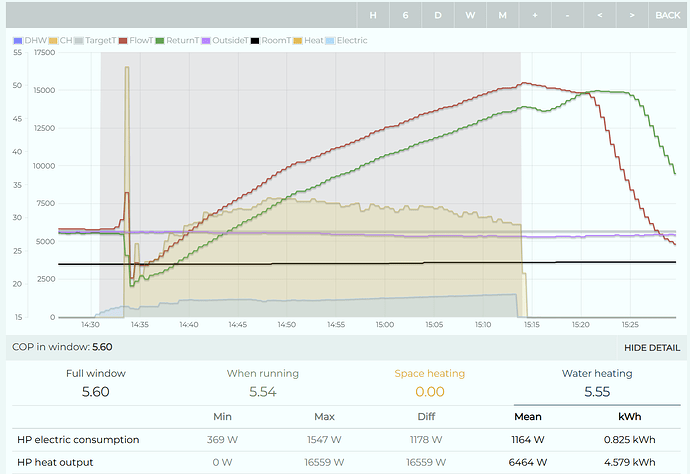Toggle the RoomT black legend swatch
690x474 pixels.
tap(255, 40)
